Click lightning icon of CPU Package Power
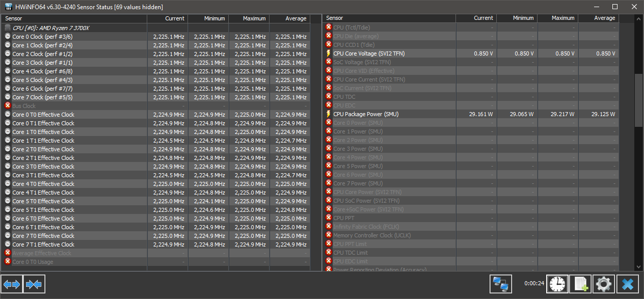 point(329,114)
